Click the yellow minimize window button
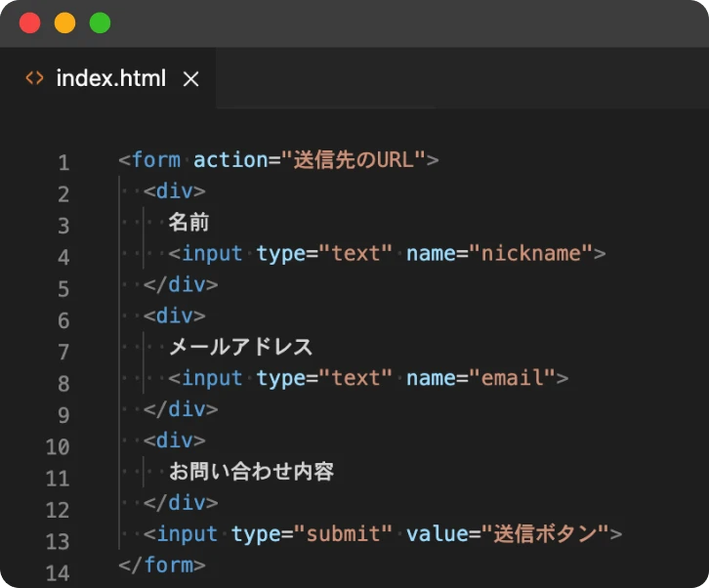The image size is (709, 588). pos(64,23)
